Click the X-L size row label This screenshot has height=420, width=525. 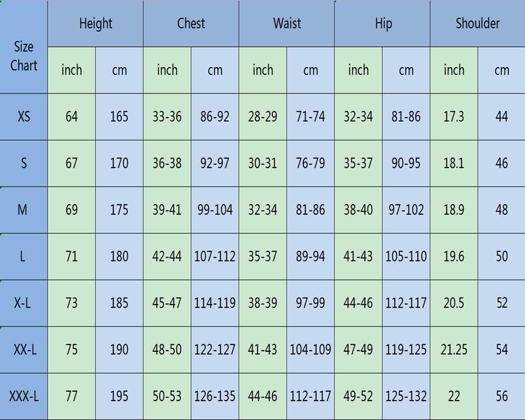[23, 303]
